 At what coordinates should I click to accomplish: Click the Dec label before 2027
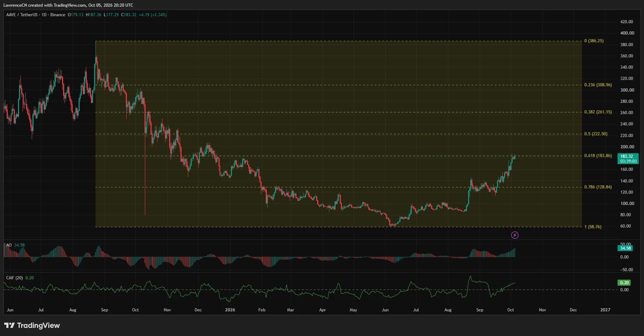[x=574, y=310]
